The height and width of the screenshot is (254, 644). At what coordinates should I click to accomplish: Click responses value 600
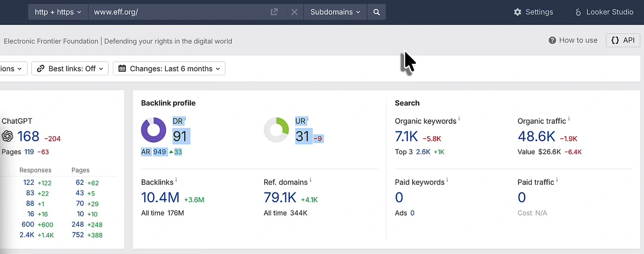[x=28, y=225]
